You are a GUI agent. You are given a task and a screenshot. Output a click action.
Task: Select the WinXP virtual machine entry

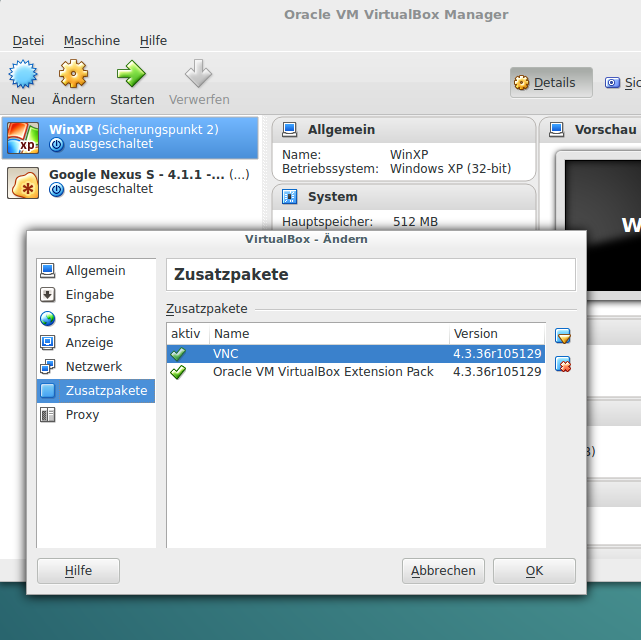point(130,138)
